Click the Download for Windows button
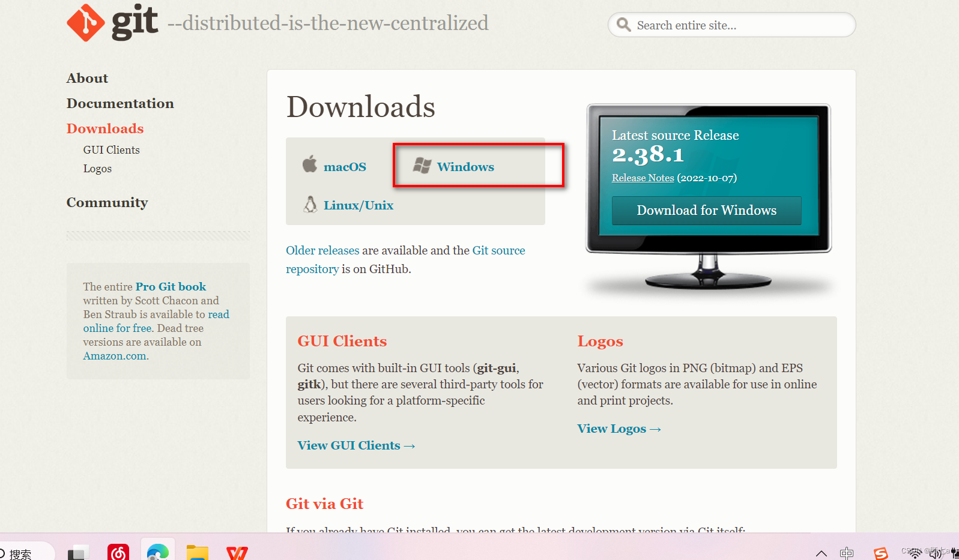Image resolution: width=959 pixels, height=560 pixels. coord(707,210)
